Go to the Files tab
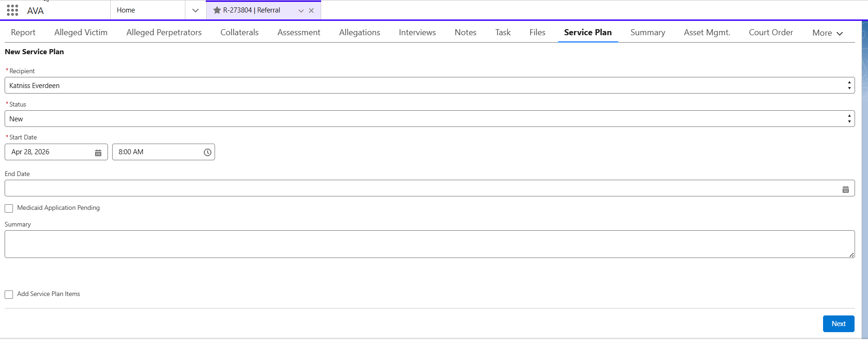Screen dimensions: 868x340 [x=538, y=32]
